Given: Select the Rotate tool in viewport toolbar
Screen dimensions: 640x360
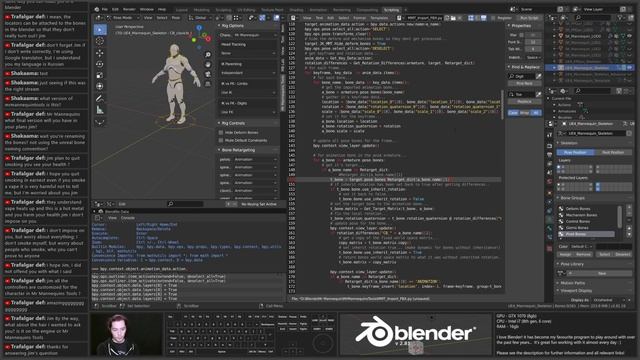Looking at the screenshot, I should tap(100, 64).
